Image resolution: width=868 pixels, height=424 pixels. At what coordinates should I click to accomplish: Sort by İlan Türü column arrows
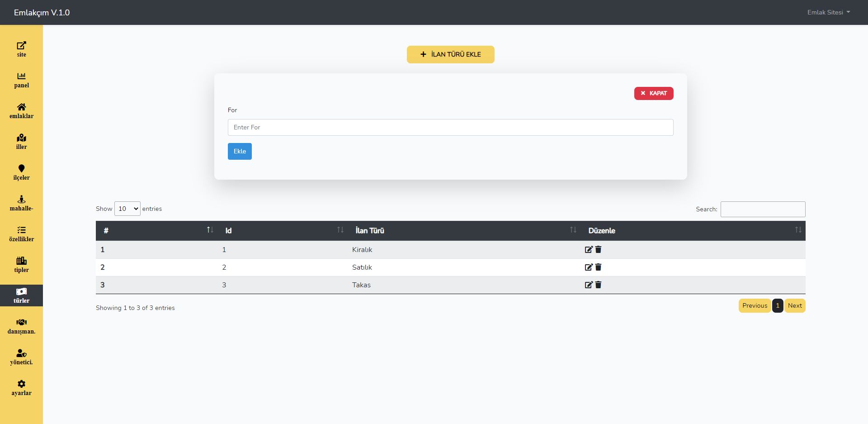click(573, 230)
